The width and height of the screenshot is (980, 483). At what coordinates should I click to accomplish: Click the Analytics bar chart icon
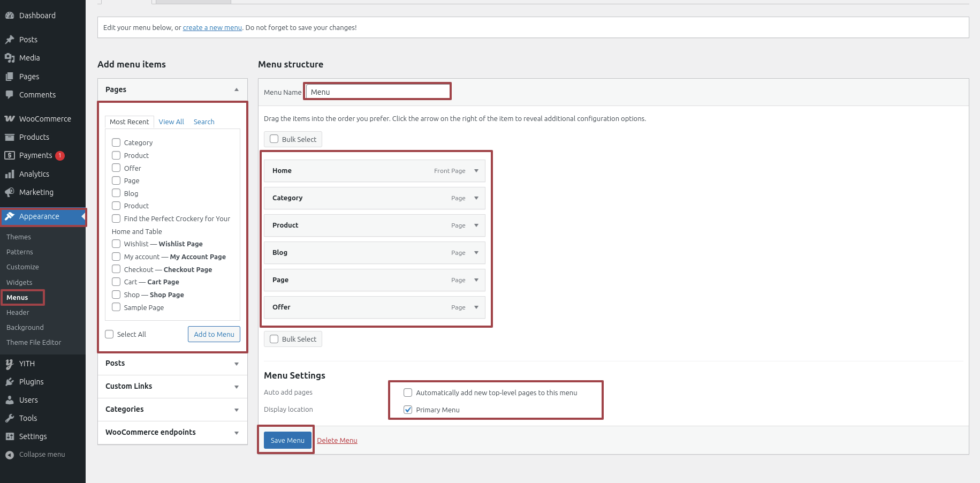[10, 174]
